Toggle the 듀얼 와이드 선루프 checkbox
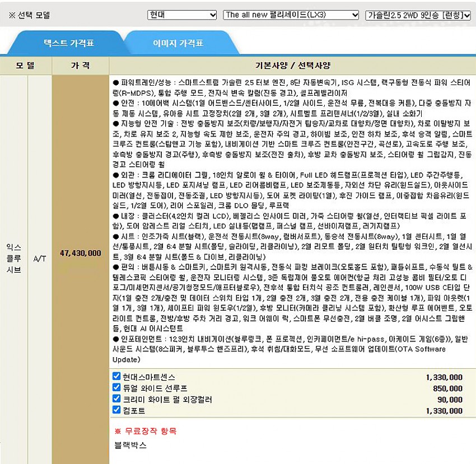The image size is (476, 464). 116,387
